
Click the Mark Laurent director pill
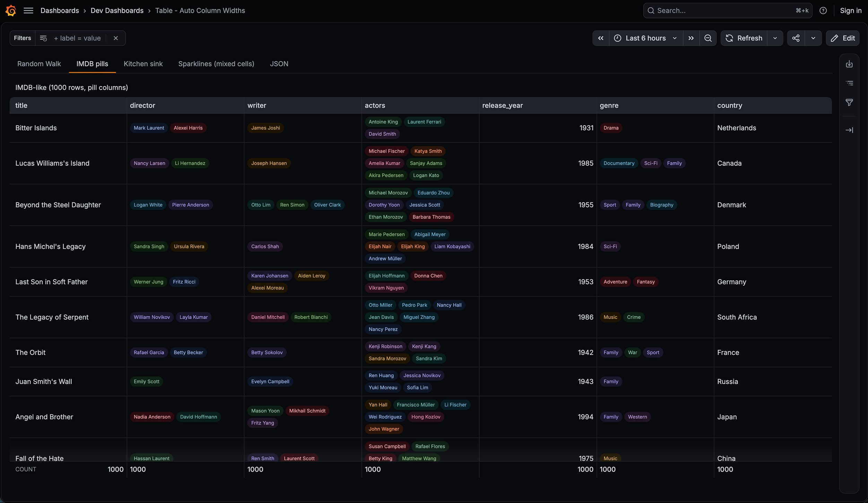click(x=149, y=128)
